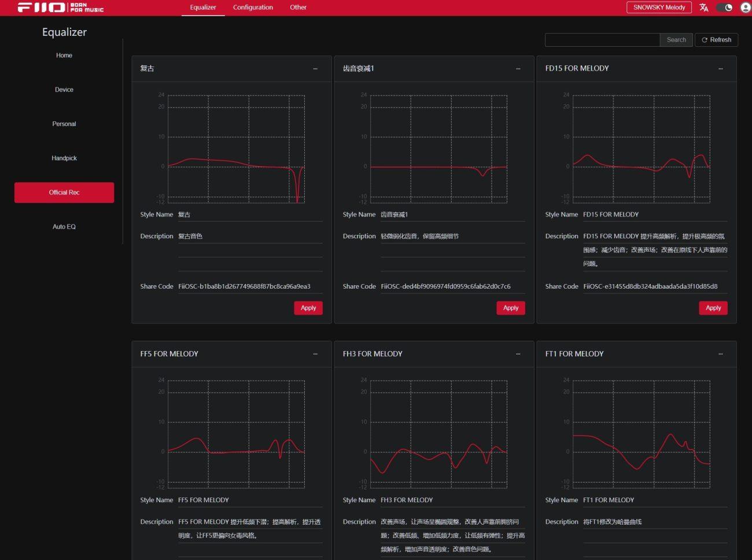Viewport: 752px width, 560px height.
Task: Open the 复古 card three-dot menu
Action: [315, 69]
